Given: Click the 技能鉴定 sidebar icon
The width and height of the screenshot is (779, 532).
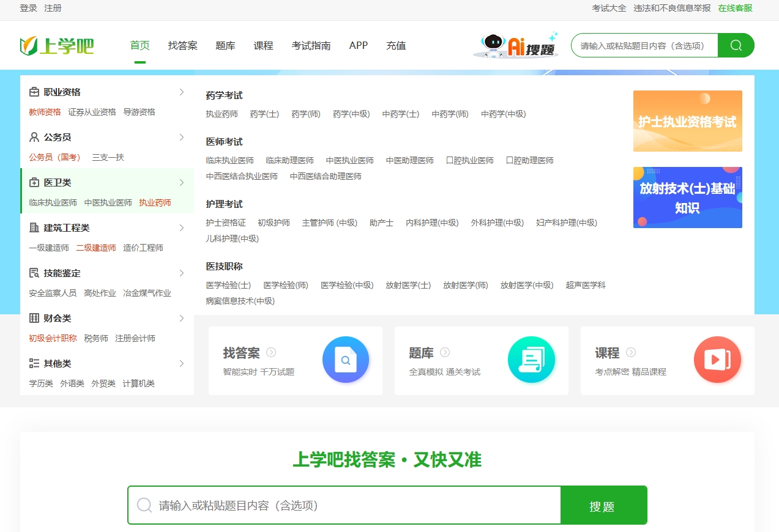Looking at the screenshot, I should [x=34, y=273].
